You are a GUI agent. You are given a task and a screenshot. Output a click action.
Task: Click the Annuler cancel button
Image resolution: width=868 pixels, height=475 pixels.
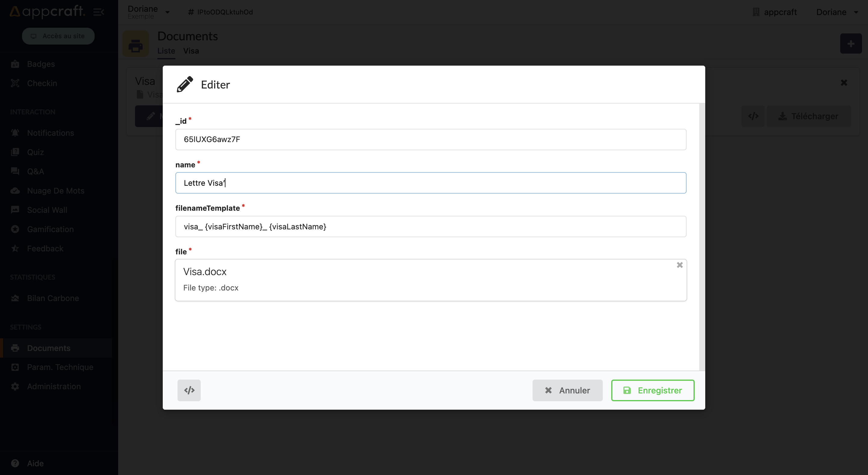click(x=567, y=390)
